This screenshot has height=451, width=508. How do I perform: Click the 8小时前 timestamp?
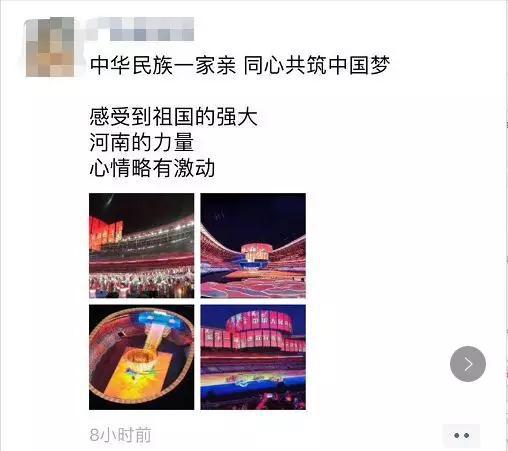(x=120, y=435)
